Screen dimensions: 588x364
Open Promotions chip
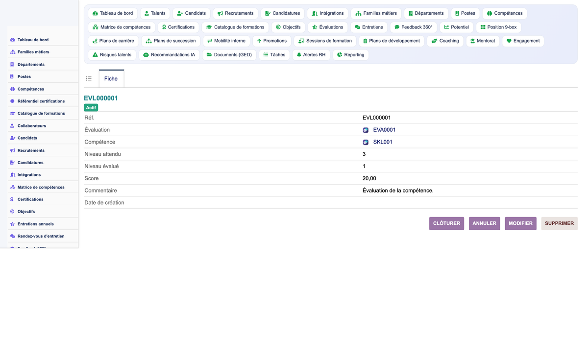tap(272, 41)
